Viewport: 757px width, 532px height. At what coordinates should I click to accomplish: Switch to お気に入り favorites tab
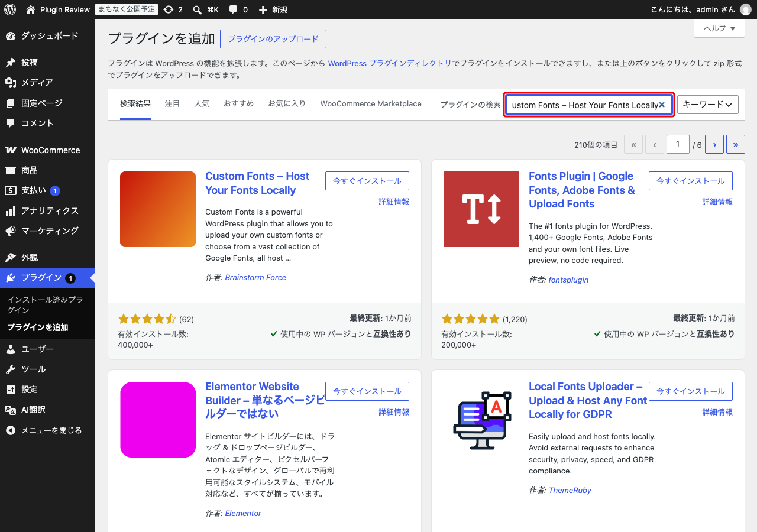point(287,104)
